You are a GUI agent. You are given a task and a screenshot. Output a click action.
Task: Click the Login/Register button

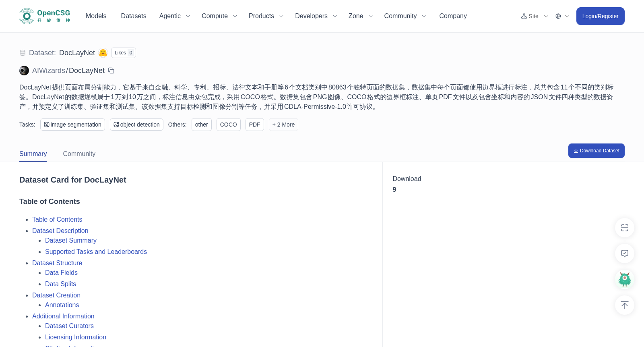coord(601,16)
